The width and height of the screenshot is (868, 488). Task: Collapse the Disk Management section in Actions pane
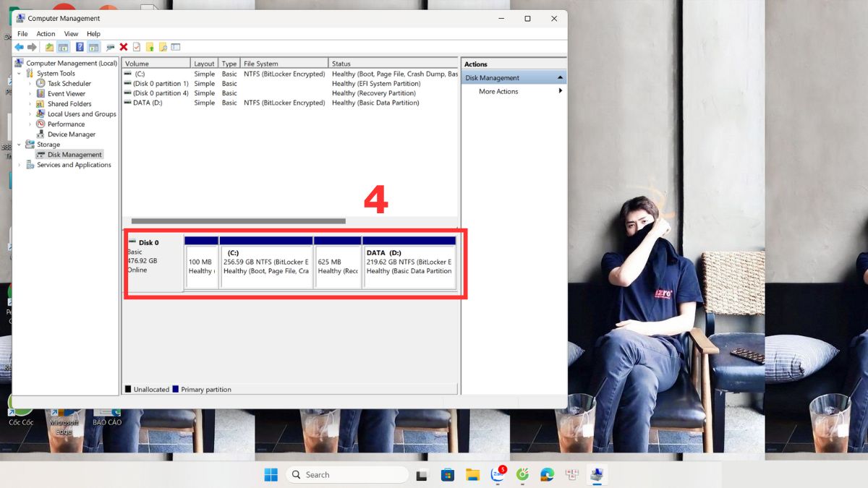(561, 77)
